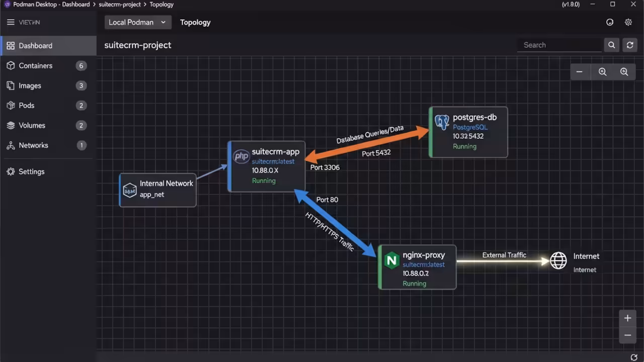This screenshot has height=362, width=644.
Task: Click the Port 80 label
Action: 327,200
